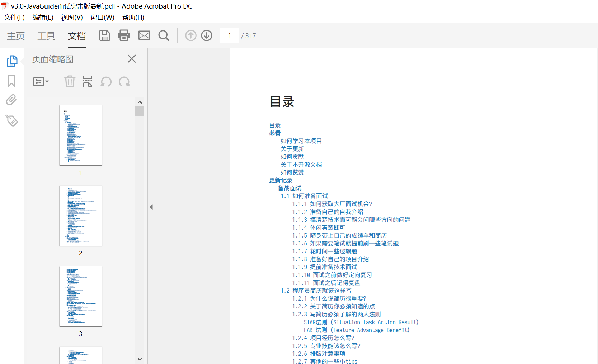Click the 必看 link
The height and width of the screenshot is (364, 598).
275,133
